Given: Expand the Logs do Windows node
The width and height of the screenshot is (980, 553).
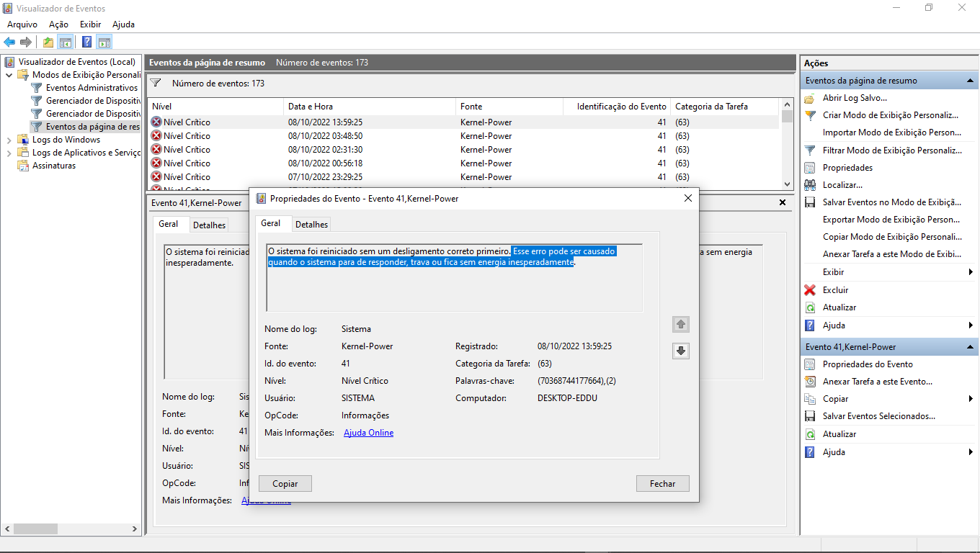Looking at the screenshot, I should click(9, 140).
